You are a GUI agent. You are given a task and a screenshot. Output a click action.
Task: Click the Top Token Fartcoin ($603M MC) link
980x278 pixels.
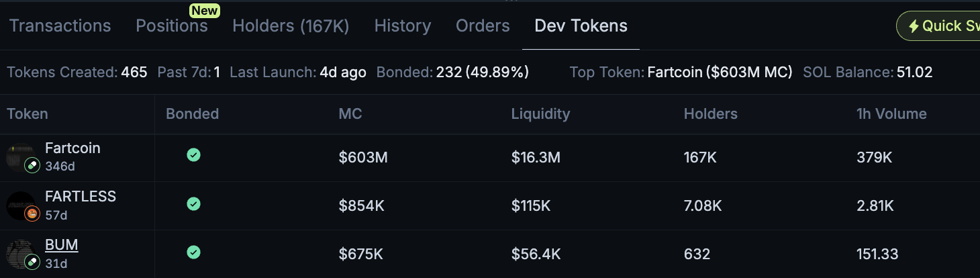pyautogui.click(x=720, y=73)
